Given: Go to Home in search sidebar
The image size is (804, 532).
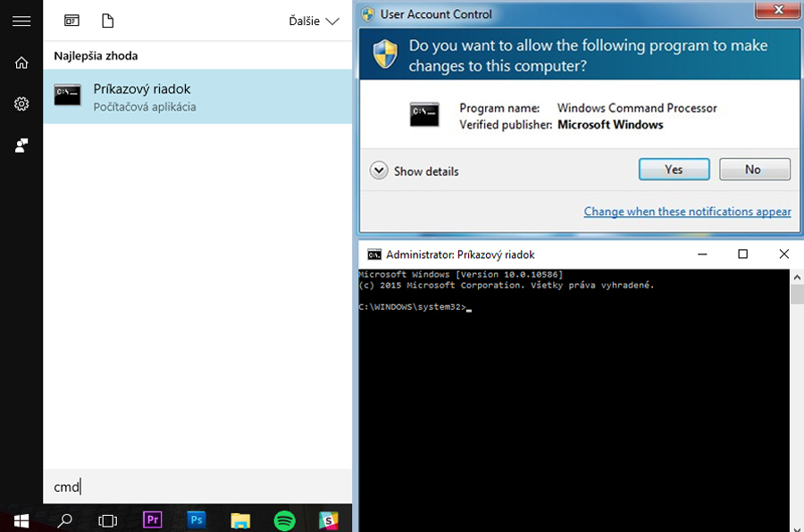Looking at the screenshot, I should 21,62.
